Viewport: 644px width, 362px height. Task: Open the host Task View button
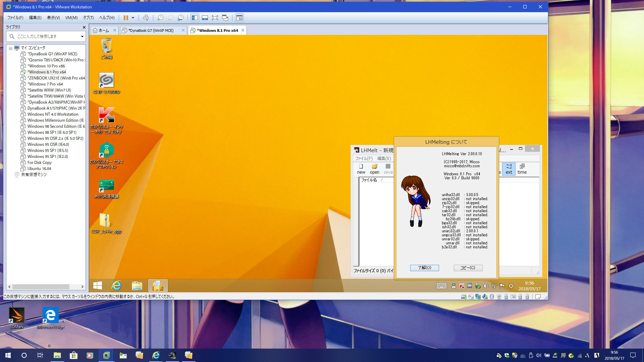[40, 355]
